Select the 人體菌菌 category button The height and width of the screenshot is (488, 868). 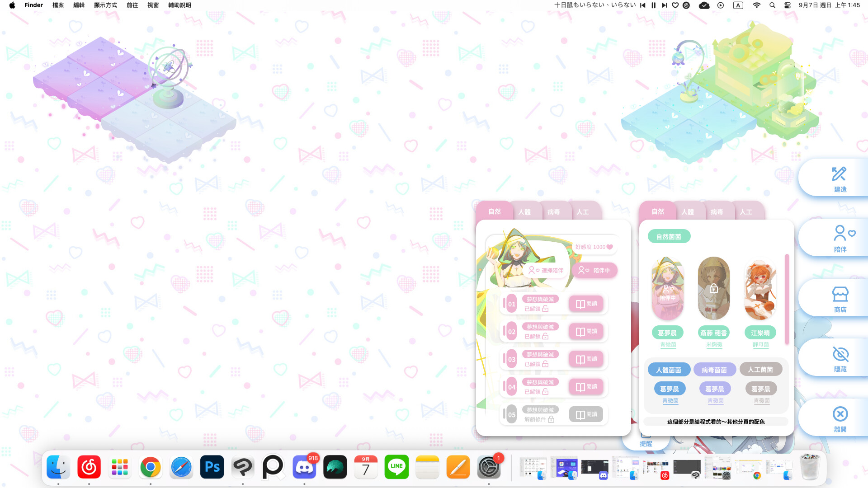[669, 369]
